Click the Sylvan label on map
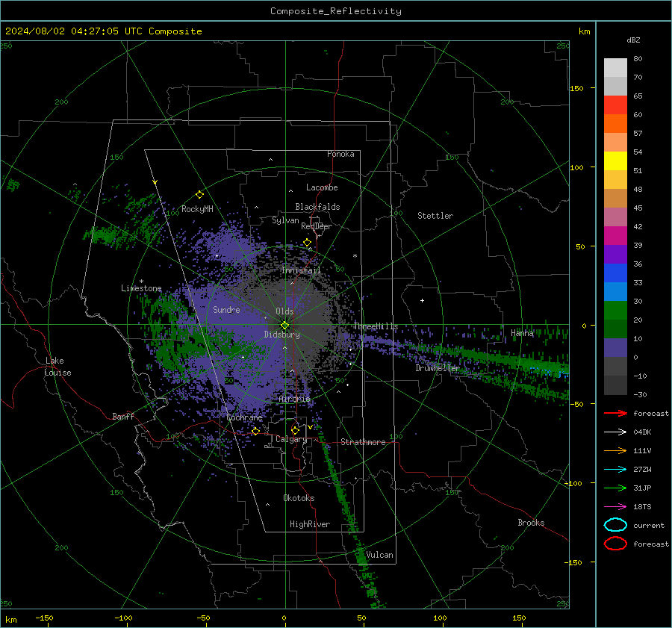Viewport: 672px width, 628px height. pyautogui.click(x=285, y=221)
